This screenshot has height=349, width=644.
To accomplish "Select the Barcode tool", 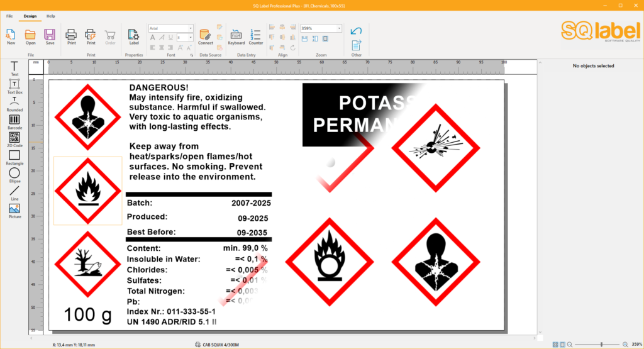I will pyautogui.click(x=14, y=120).
